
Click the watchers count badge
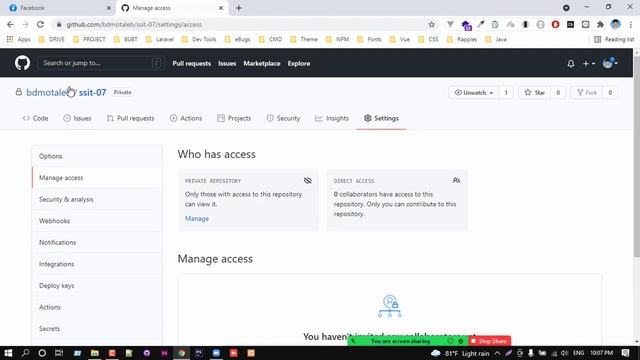pyautogui.click(x=506, y=93)
